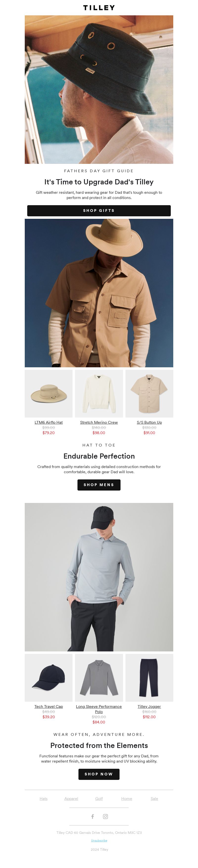198x868 pixels.
Task: Click the TILLEY logo at the top
Action: [x=99, y=7]
